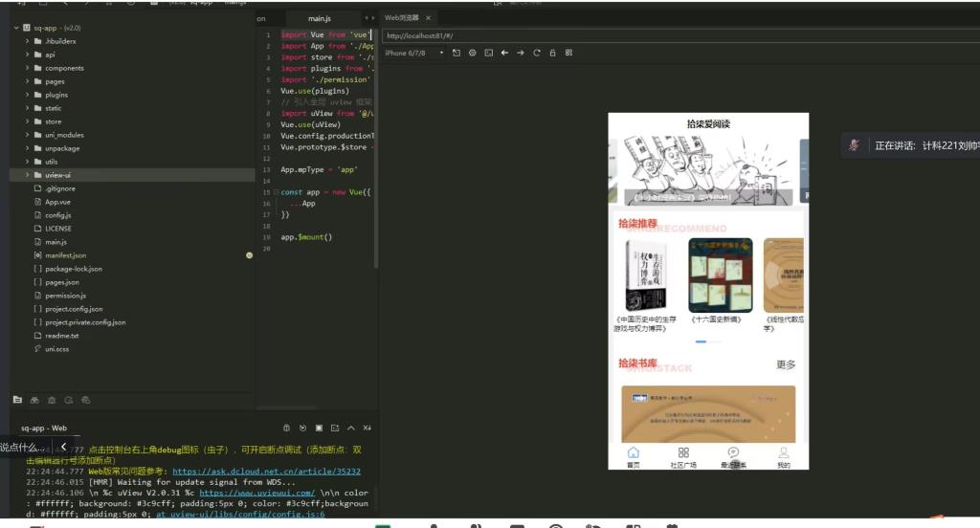Click the browser refresh icon

click(537, 53)
